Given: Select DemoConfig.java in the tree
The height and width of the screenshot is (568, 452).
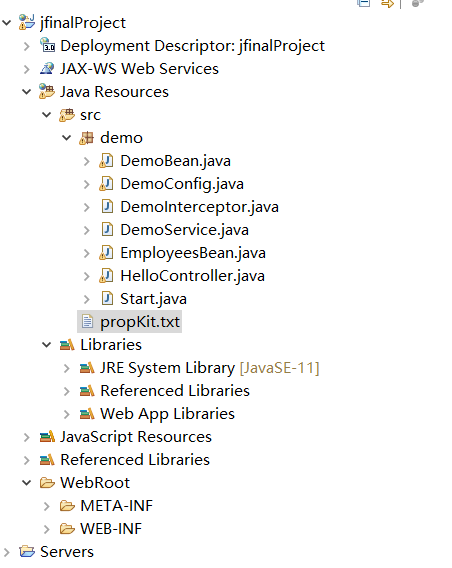Looking at the screenshot, I should point(182,184).
